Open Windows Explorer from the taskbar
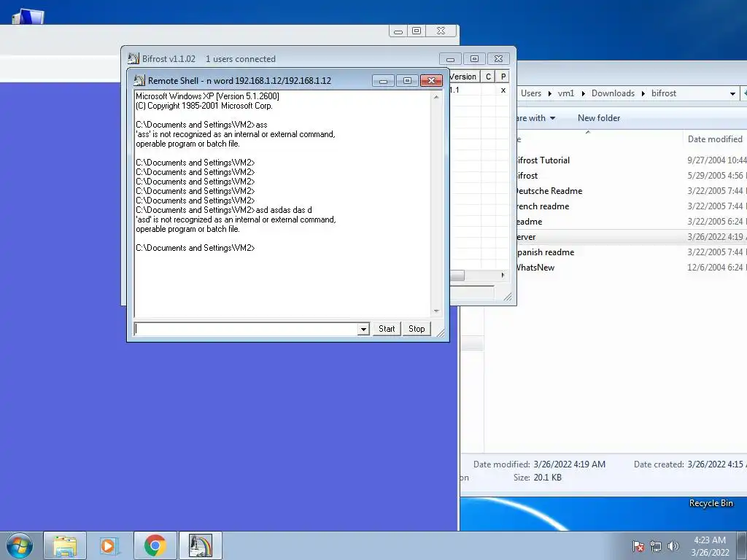747x560 pixels. pyautogui.click(x=65, y=545)
